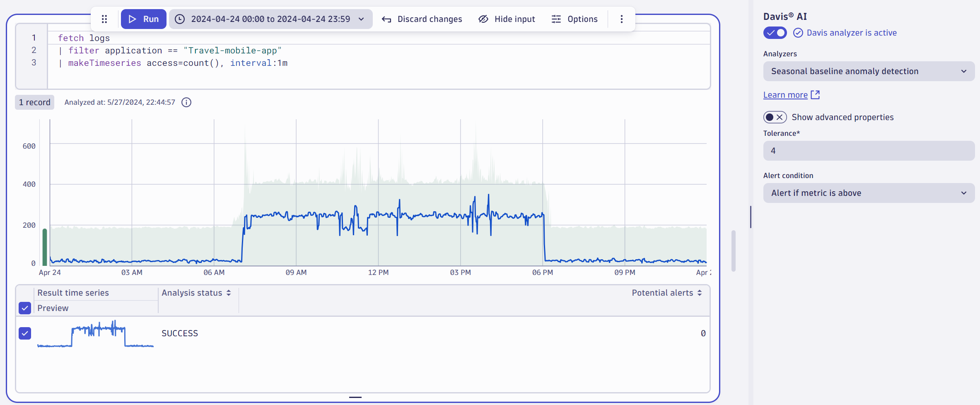Viewport: 980px width, 405px height.
Task: Uncheck the Preview time series checkbox
Action: pos(24,308)
